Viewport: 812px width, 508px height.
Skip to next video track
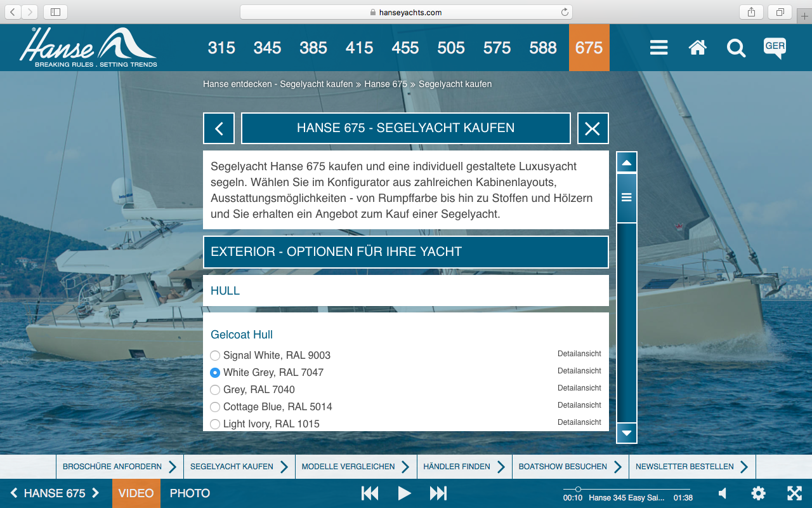(x=438, y=493)
